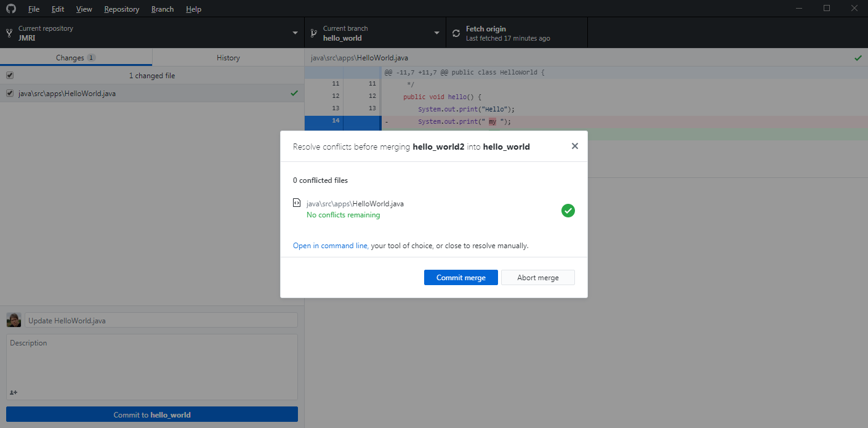This screenshot has height=428, width=868.
Task: Click the user avatar next to commit summary
Action: click(14, 320)
